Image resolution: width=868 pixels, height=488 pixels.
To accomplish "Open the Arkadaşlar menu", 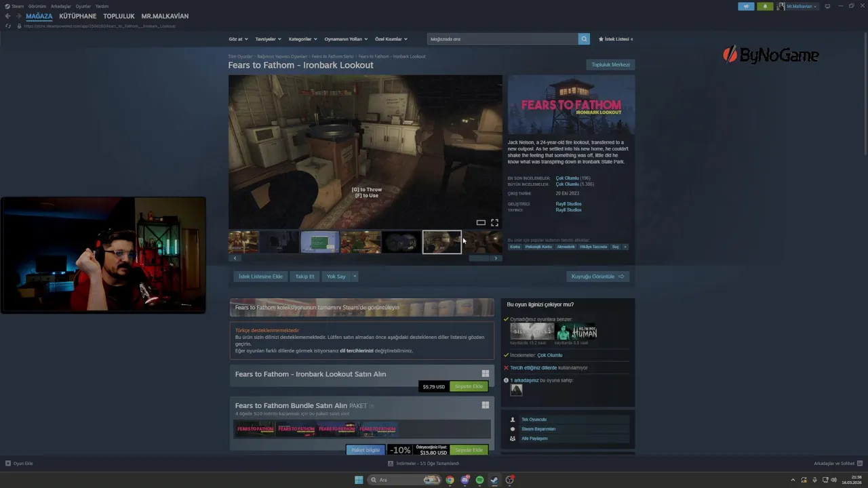I will point(61,6).
